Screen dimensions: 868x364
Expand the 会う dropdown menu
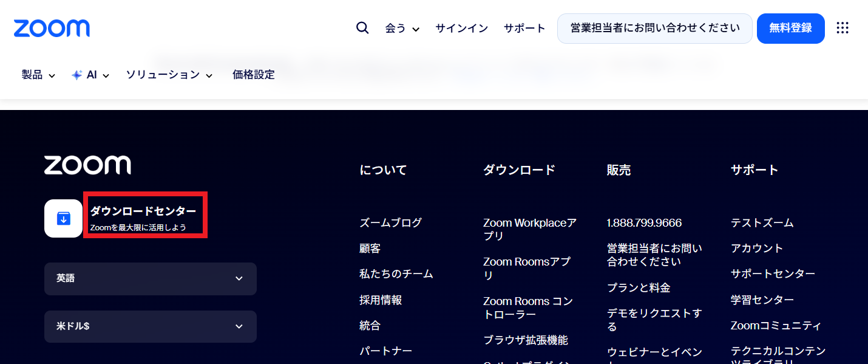pyautogui.click(x=402, y=29)
